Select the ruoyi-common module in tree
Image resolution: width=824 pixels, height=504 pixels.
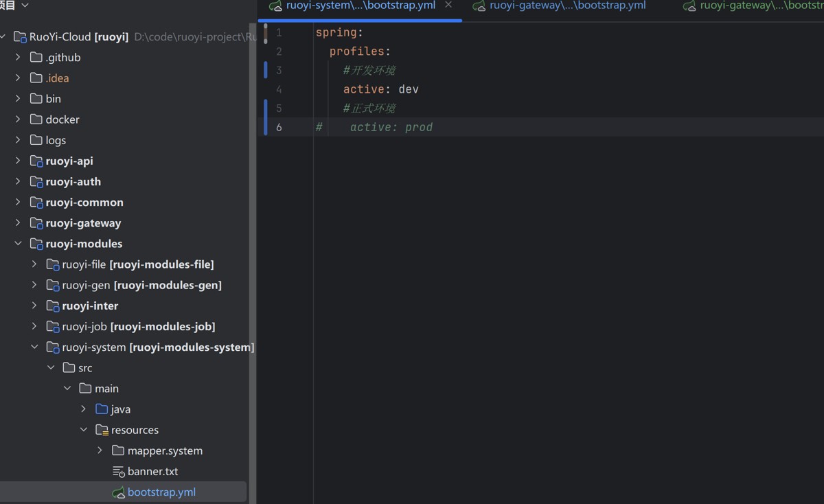point(84,203)
